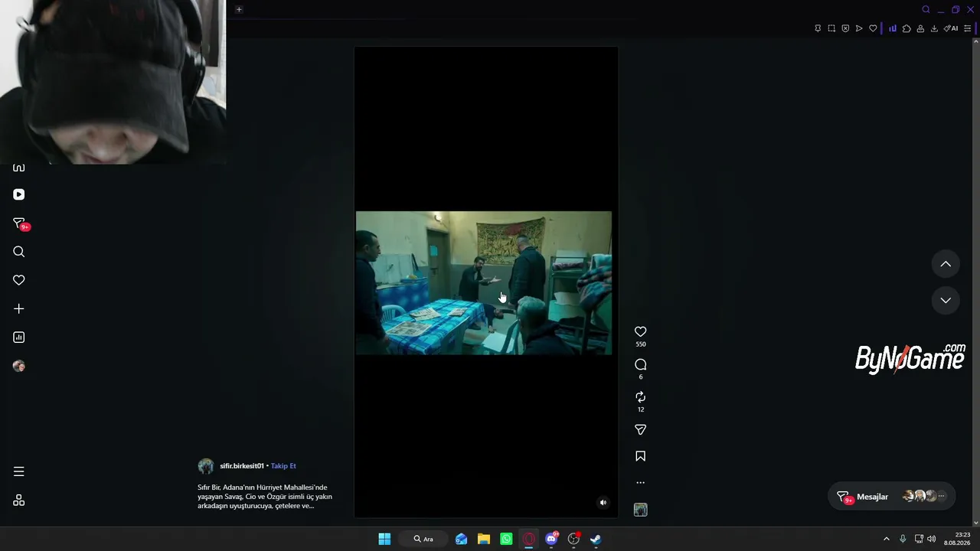The width and height of the screenshot is (980, 551).
Task: Open Discord from the taskbar
Action: click(x=551, y=539)
